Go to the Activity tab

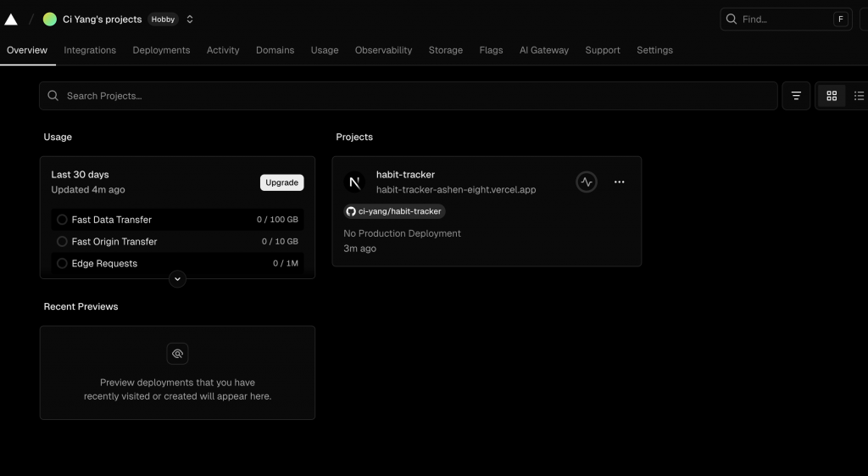pos(223,50)
